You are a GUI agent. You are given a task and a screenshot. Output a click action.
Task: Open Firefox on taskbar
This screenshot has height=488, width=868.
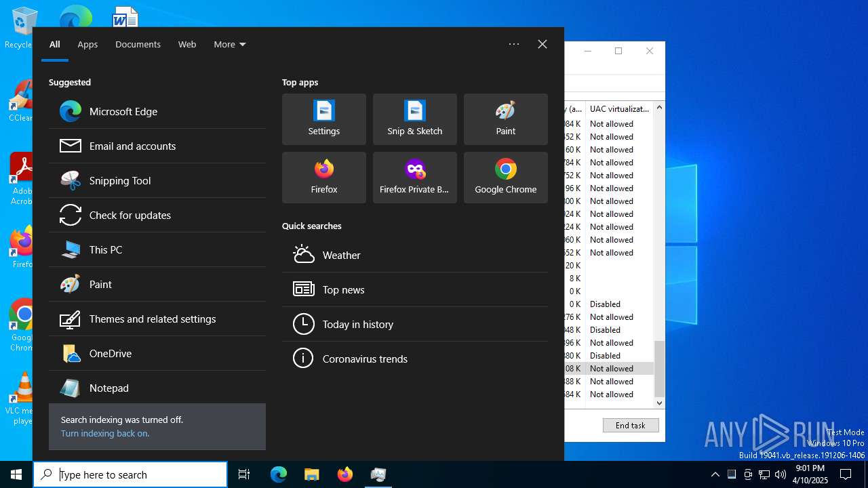345,474
